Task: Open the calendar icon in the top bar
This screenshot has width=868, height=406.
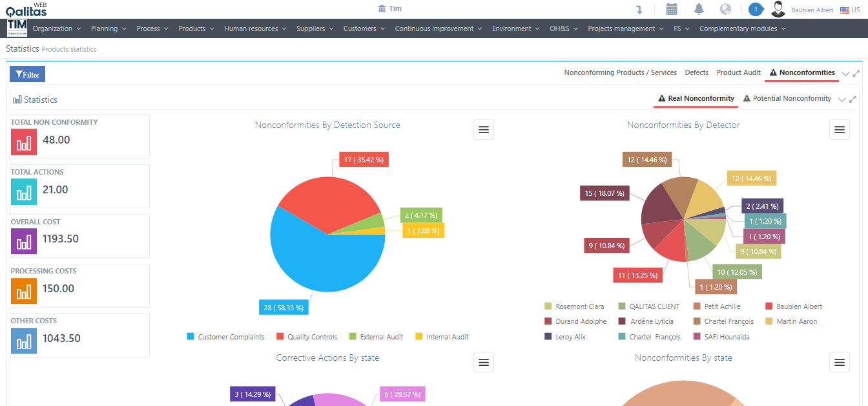Action: click(671, 9)
